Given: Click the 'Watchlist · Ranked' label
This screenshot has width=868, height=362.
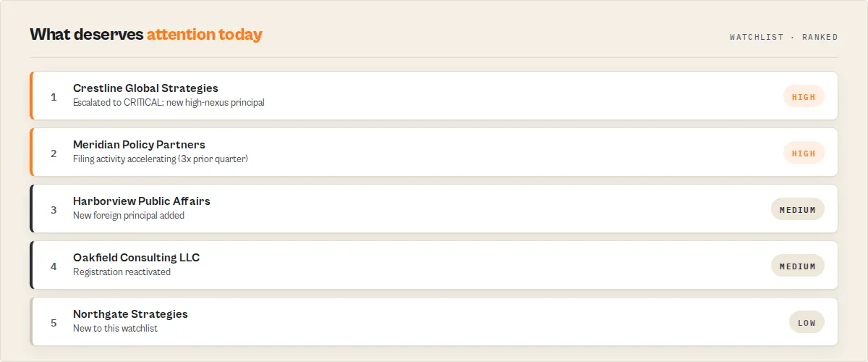Looking at the screenshot, I should tap(783, 37).
